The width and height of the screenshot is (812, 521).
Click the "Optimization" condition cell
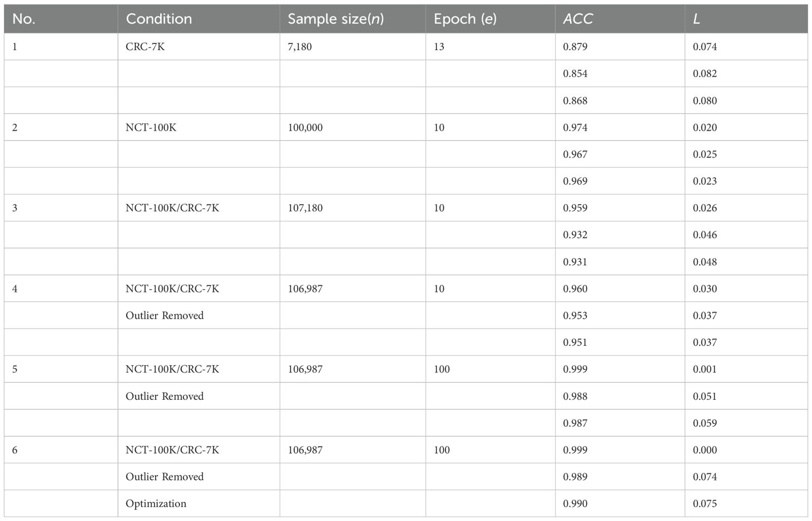pos(156,504)
